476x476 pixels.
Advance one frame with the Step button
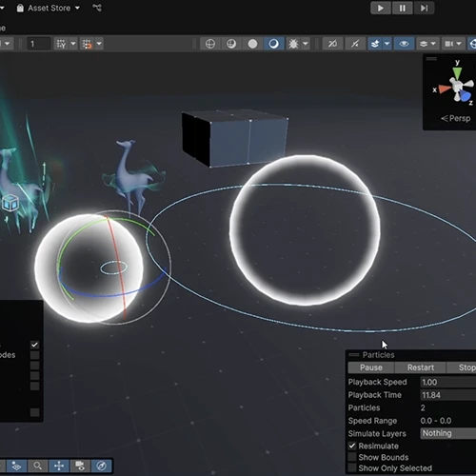pos(424,8)
